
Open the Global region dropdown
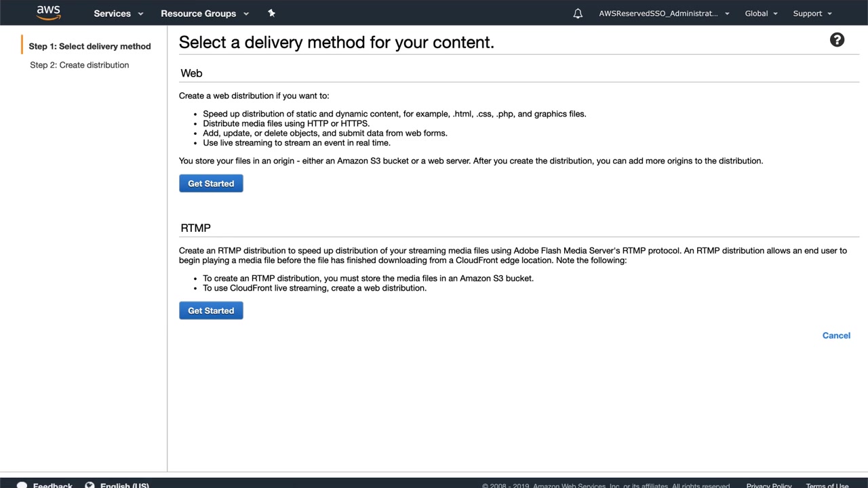(x=761, y=14)
